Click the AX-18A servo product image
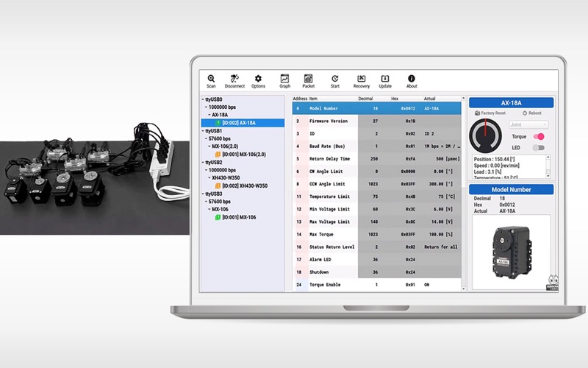The image size is (588, 368). pos(512,252)
